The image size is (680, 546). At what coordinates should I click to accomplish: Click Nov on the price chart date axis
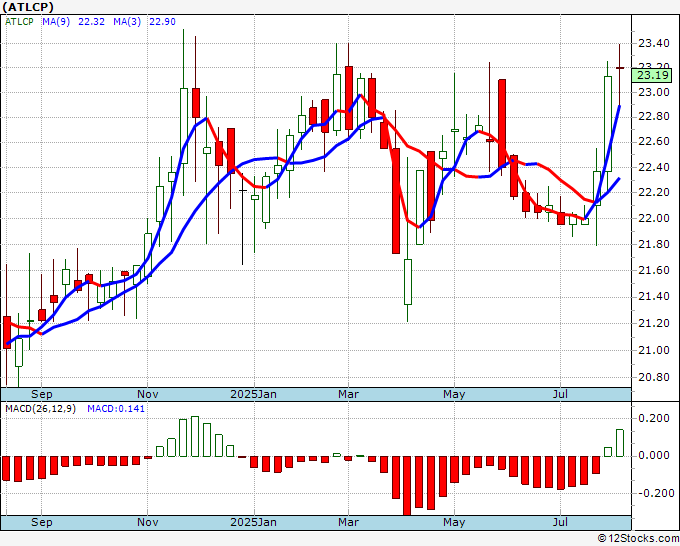pos(147,394)
